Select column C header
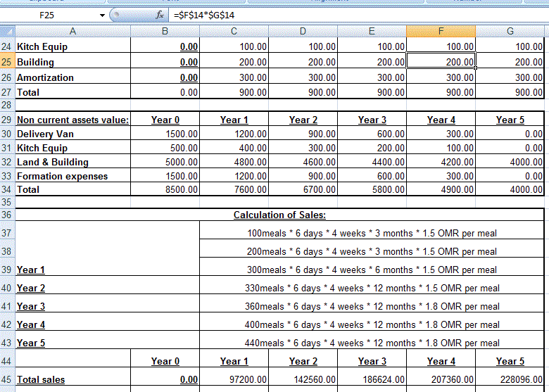Viewport: 549px width, 392px height. point(234,32)
